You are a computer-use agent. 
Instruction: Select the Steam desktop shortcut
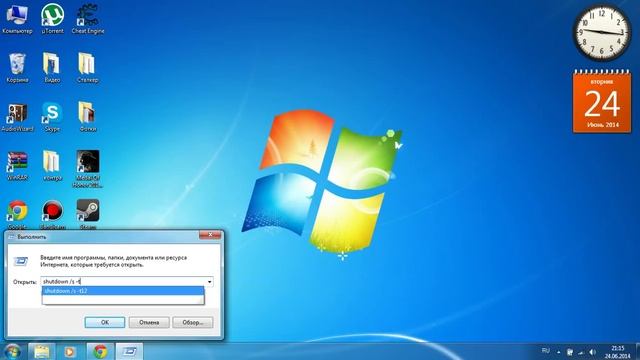coord(88,215)
